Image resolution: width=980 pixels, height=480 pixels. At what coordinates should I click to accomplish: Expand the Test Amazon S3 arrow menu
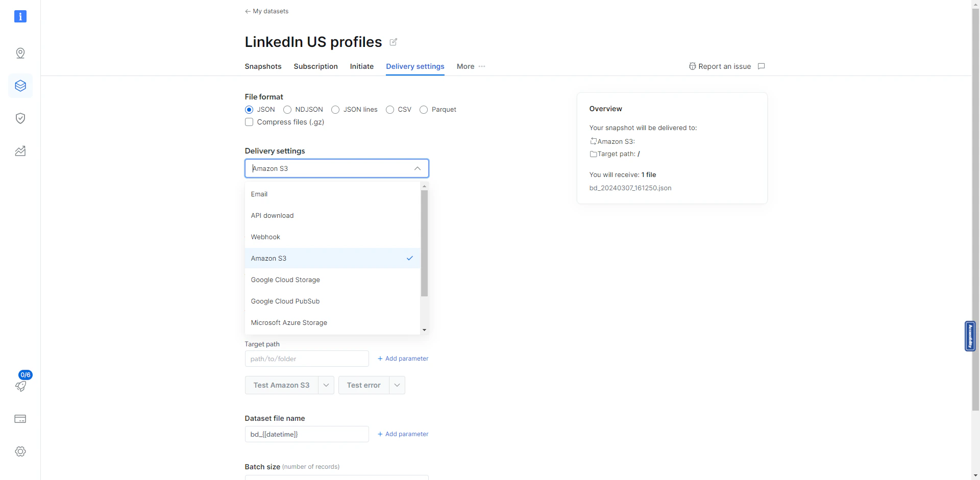326,385
